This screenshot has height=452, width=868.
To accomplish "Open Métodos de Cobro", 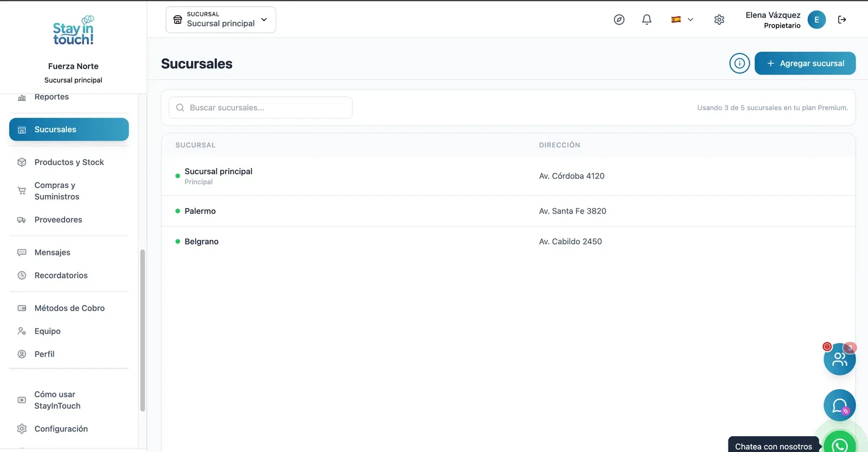I will (69, 308).
